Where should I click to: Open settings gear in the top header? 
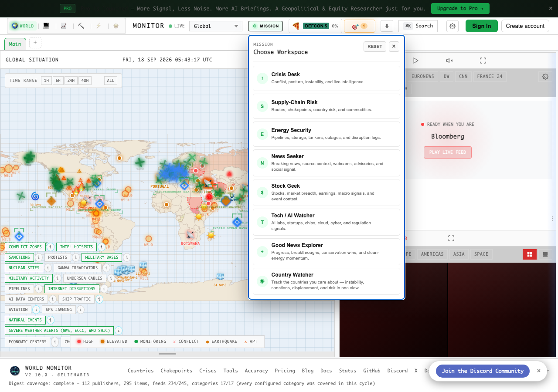point(453,26)
